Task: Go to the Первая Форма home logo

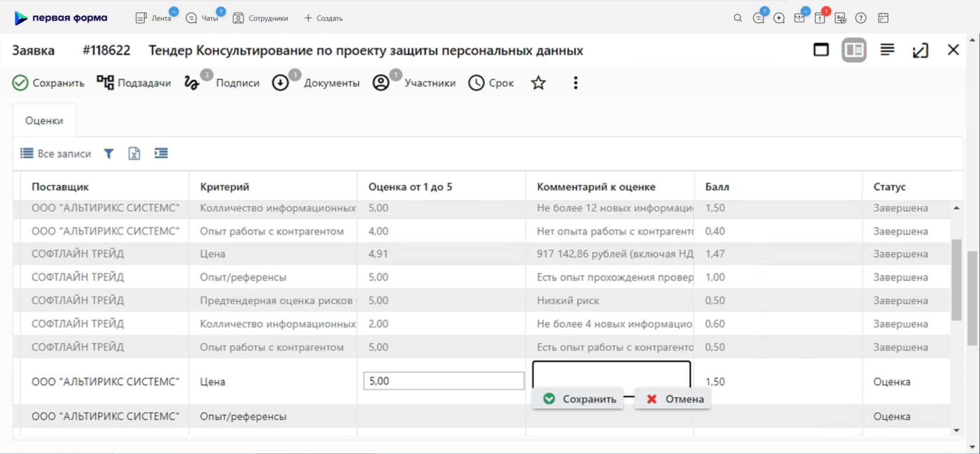Action: [x=61, y=18]
